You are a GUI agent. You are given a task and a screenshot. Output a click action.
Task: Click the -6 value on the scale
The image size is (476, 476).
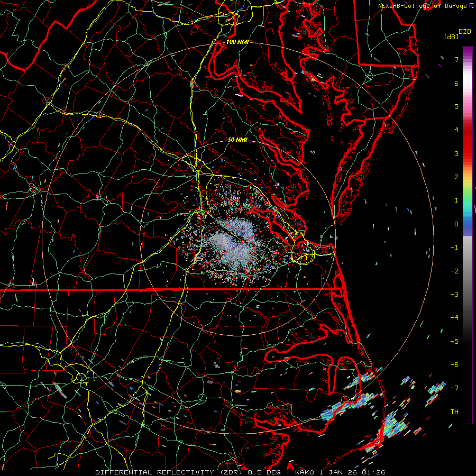click(454, 365)
